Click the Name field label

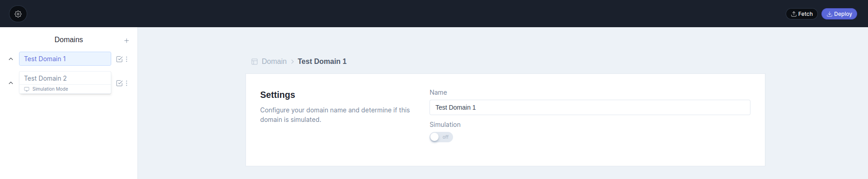[x=438, y=92]
